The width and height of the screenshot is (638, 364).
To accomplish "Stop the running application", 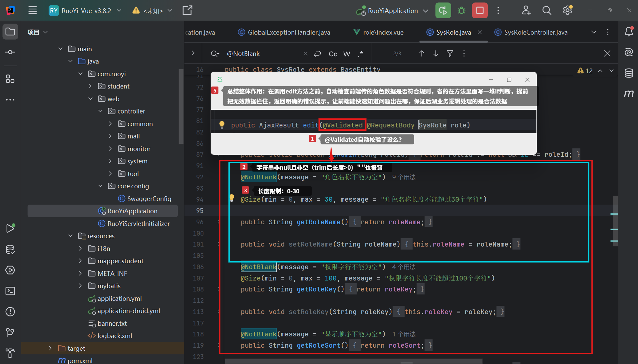I will (x=480, y=11).
